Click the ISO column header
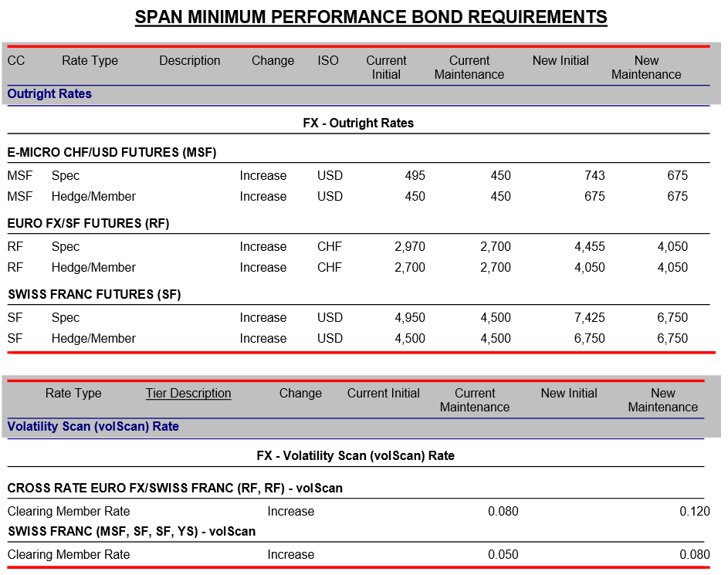728x575 pixels. click(x=327, y=61)
